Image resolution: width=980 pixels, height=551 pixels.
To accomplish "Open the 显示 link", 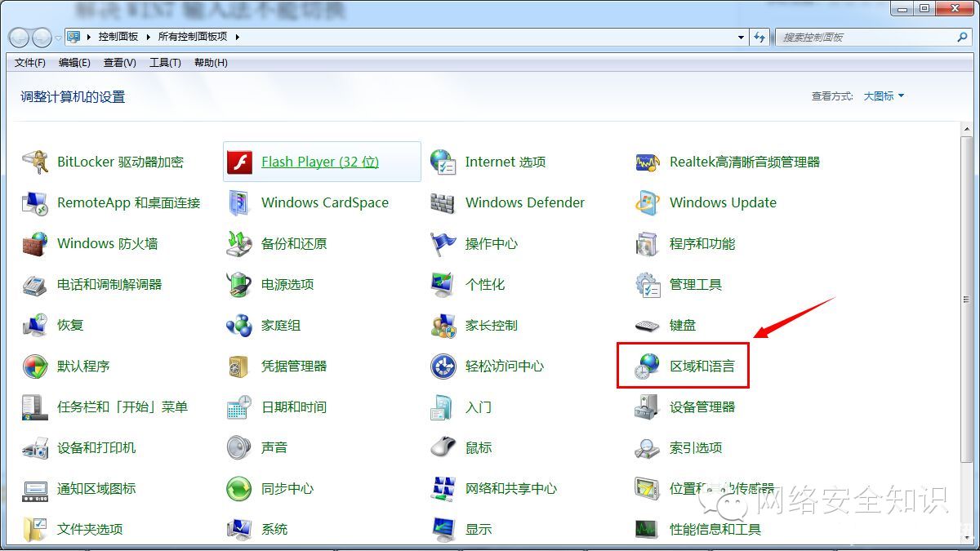I will (x=479, y=529).
